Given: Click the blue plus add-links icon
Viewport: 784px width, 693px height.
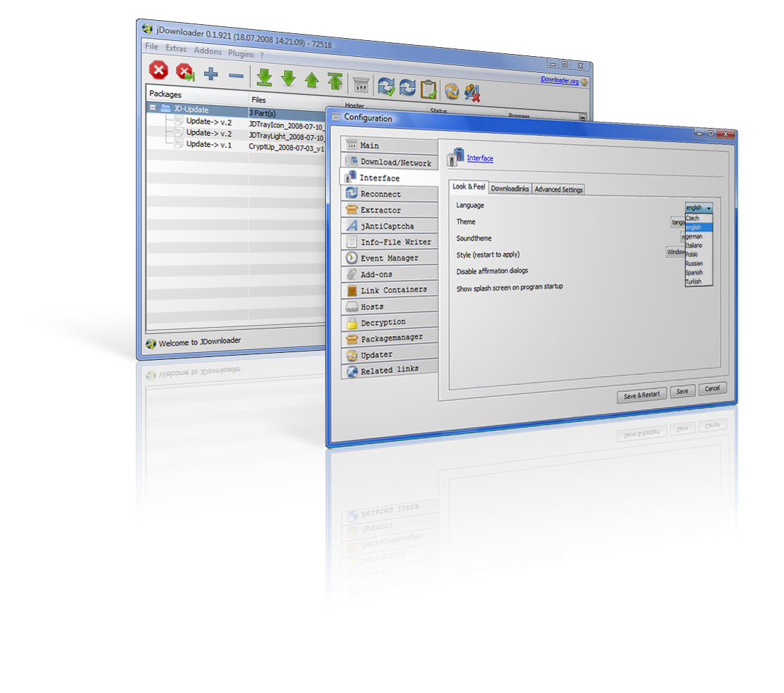Looking at the screenshot, I should click(x=211, y=74).
